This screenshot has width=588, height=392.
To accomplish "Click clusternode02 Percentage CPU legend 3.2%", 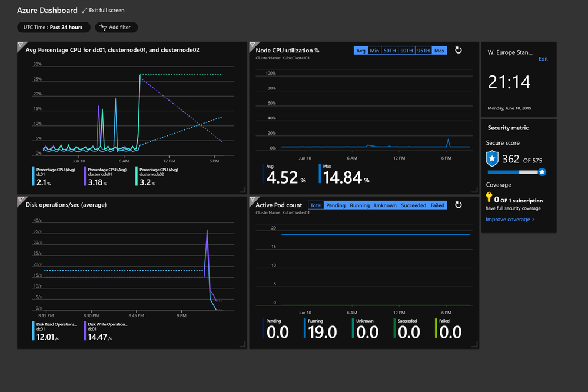I will coord(157,177).
